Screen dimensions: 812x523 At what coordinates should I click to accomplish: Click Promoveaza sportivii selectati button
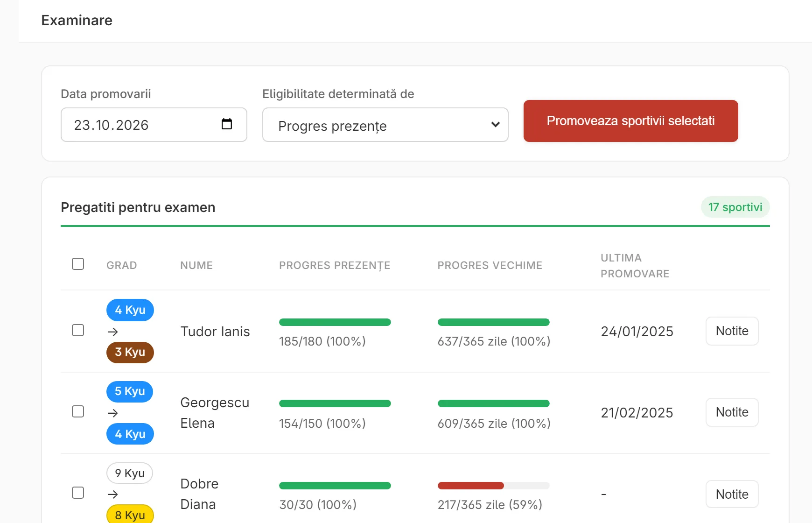click(631, 121)
